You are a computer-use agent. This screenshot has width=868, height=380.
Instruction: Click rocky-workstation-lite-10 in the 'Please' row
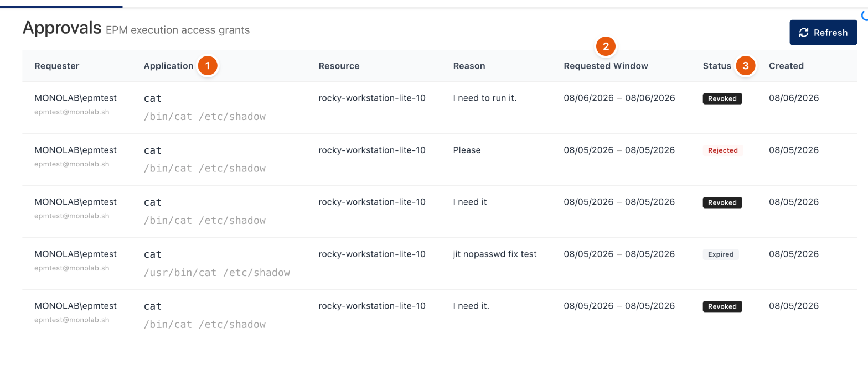point(372,150)
